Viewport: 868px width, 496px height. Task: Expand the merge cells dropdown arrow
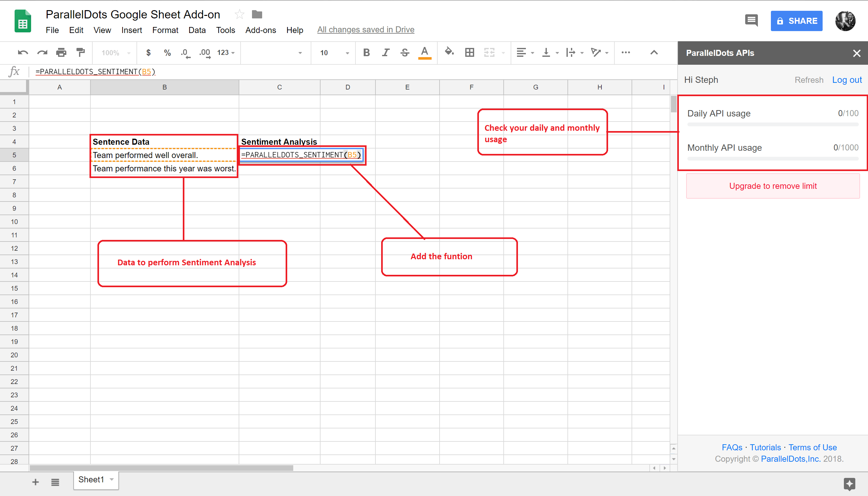point(503,53)
